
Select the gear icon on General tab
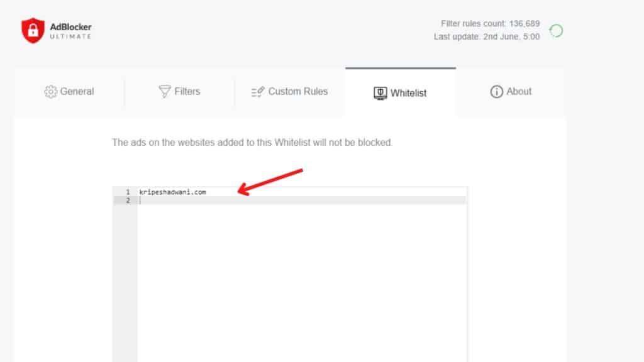click(50, 91)
